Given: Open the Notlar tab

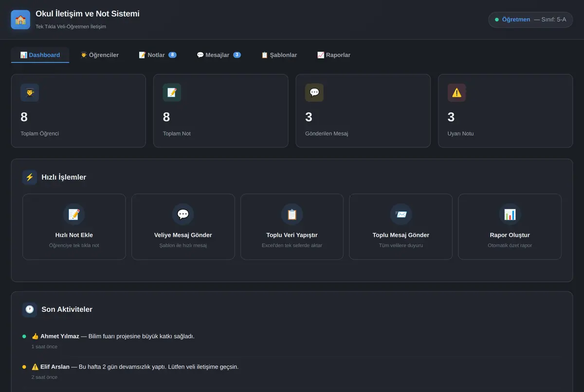Looking at the screenshot, I should point(158,55).
